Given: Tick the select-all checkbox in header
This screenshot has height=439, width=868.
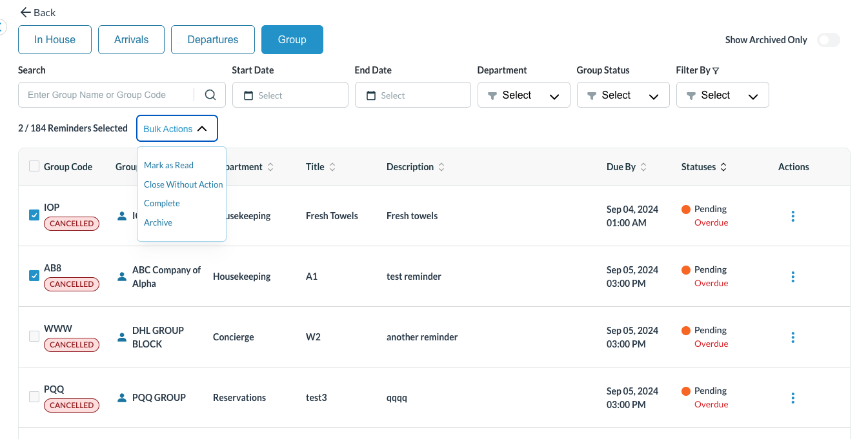Looking at the screenshot, I should [x=34, y=166].
